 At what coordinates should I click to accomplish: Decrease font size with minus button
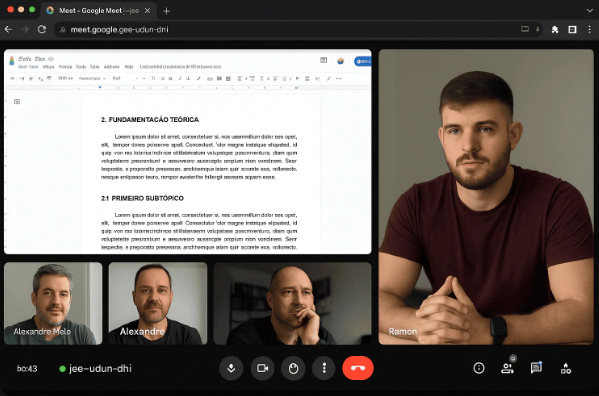[137, 78]
